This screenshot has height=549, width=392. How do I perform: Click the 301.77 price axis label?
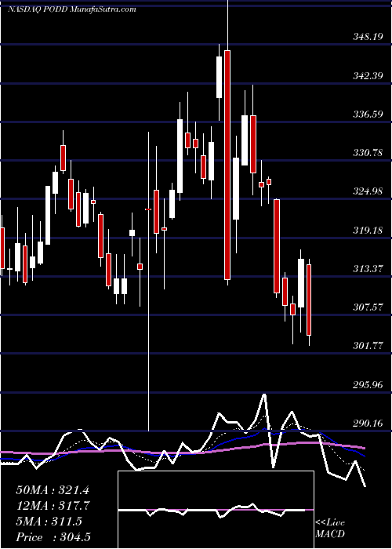368,346
